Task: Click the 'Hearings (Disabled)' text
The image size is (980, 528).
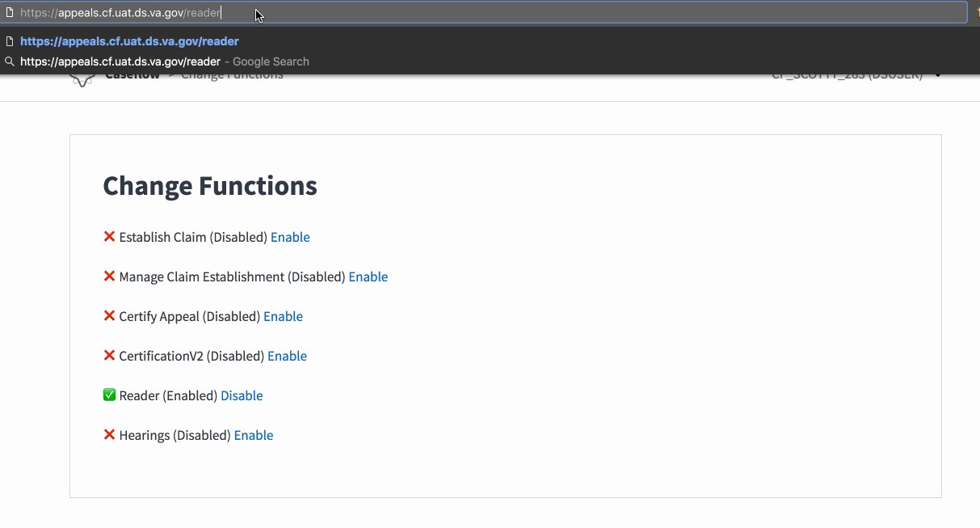Action: click(x=175, y=435)
